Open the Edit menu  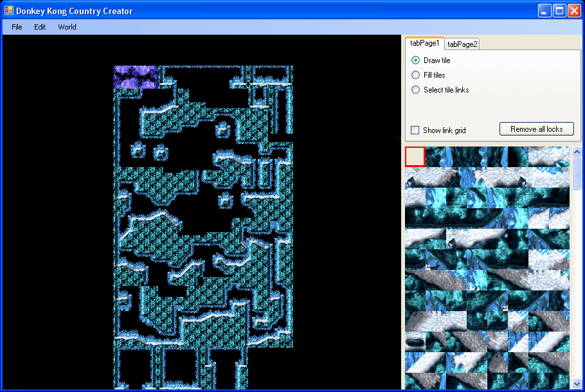(x=40, y=27)
